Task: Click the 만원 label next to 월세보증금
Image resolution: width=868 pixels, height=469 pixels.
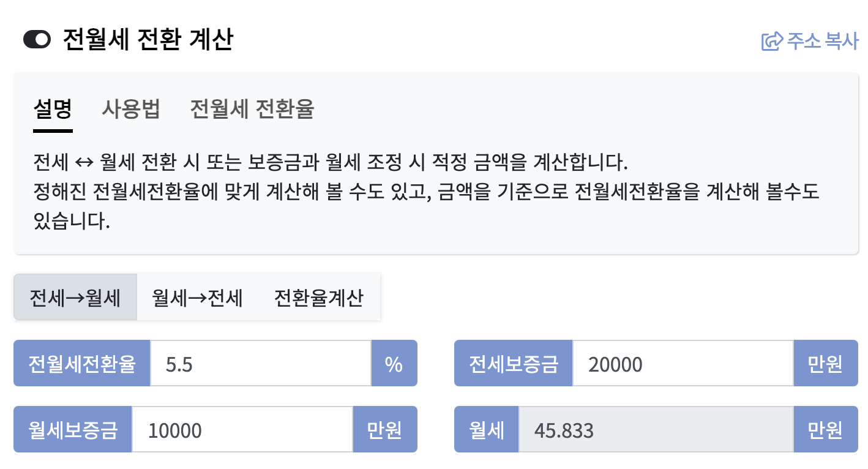Action: [x=385, y=429]
